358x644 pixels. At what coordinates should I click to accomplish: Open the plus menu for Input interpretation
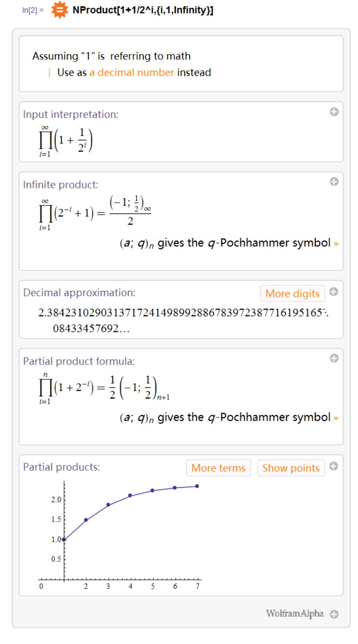[334, 112]
